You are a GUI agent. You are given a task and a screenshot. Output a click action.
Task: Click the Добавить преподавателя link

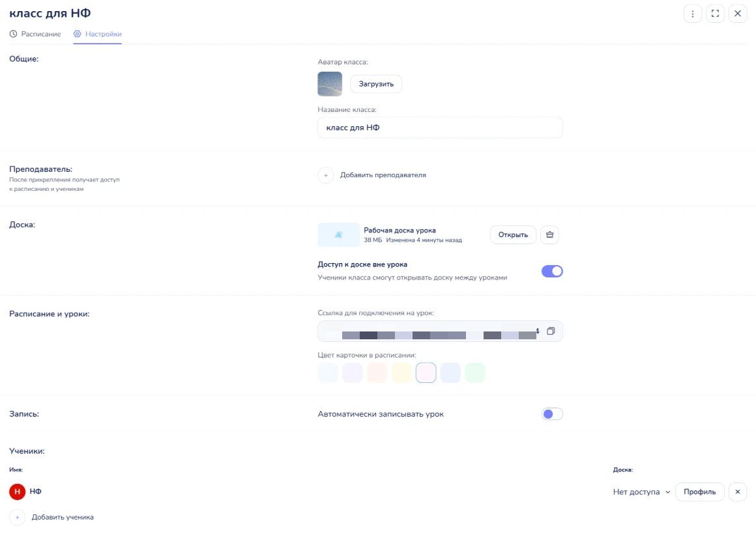(x=383, y=175)
